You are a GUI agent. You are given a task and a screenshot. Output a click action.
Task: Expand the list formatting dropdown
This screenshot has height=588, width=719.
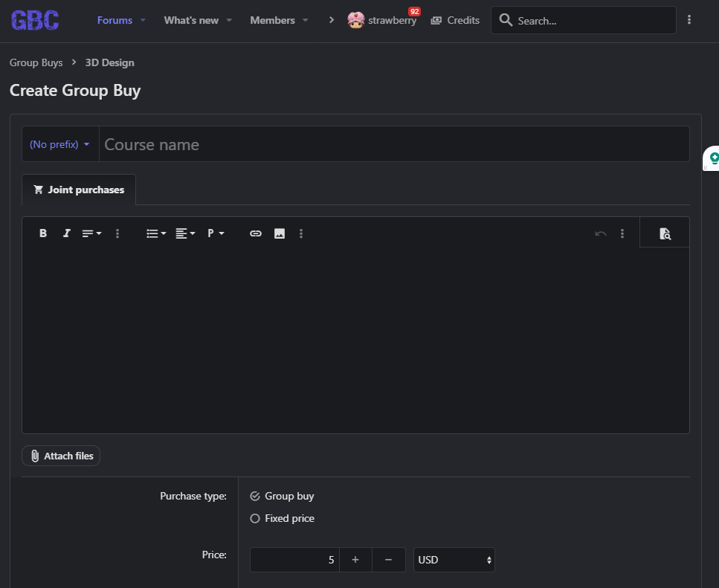pos(156,233)
